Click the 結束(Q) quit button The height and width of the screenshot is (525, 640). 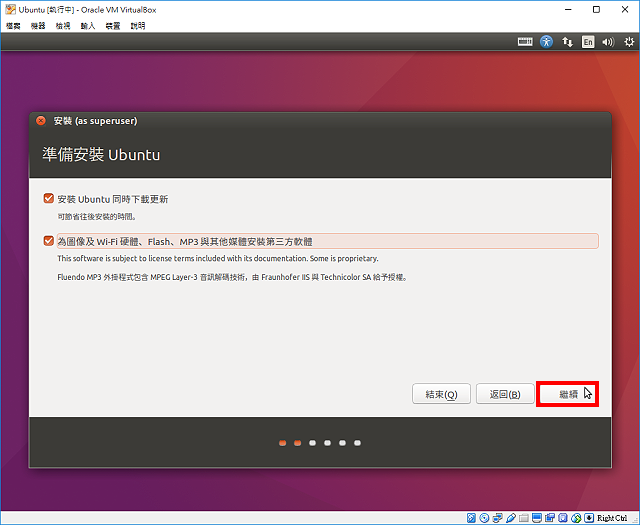[x=441, y=394]
